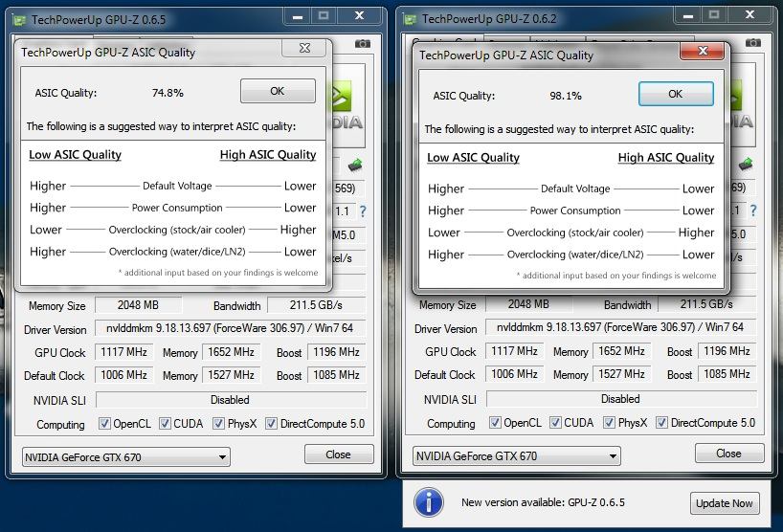Click Boost 1085 MHz field in GPU-Z 0.6.5

[x=337, y=375]
